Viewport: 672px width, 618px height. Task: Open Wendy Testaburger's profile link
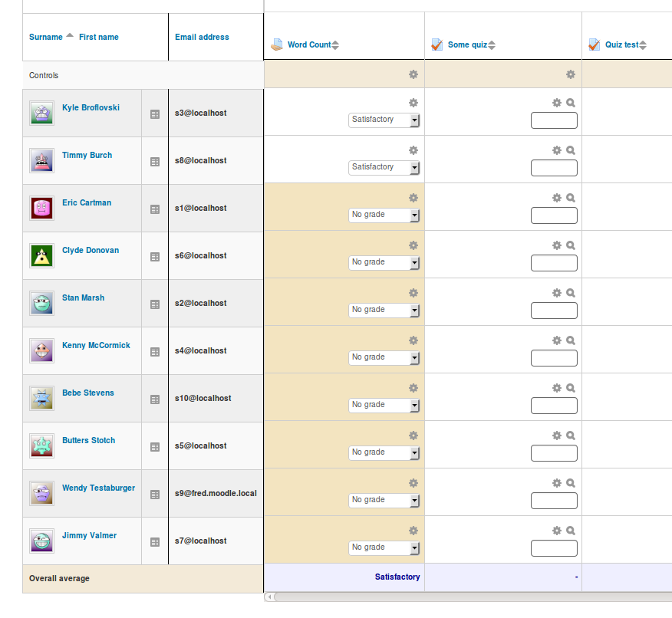(98, 488)
